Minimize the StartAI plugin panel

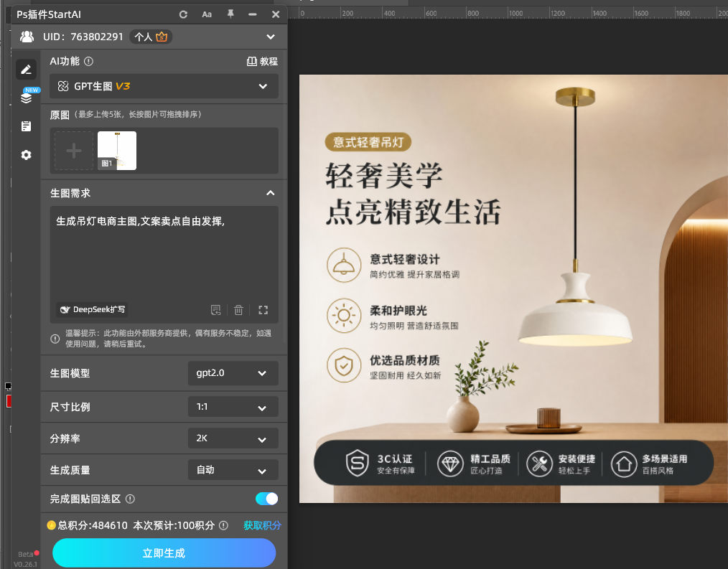(253, 14)
